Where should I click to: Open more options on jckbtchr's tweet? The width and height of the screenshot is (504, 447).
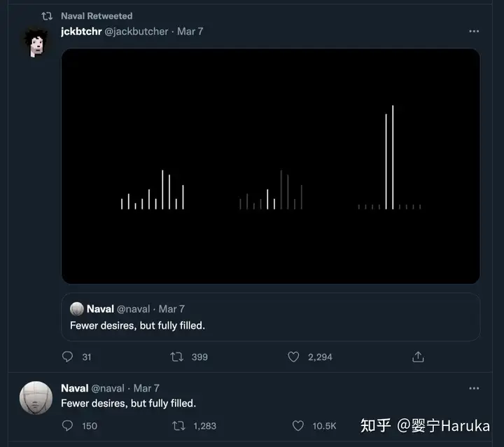[x=474, y=32]
